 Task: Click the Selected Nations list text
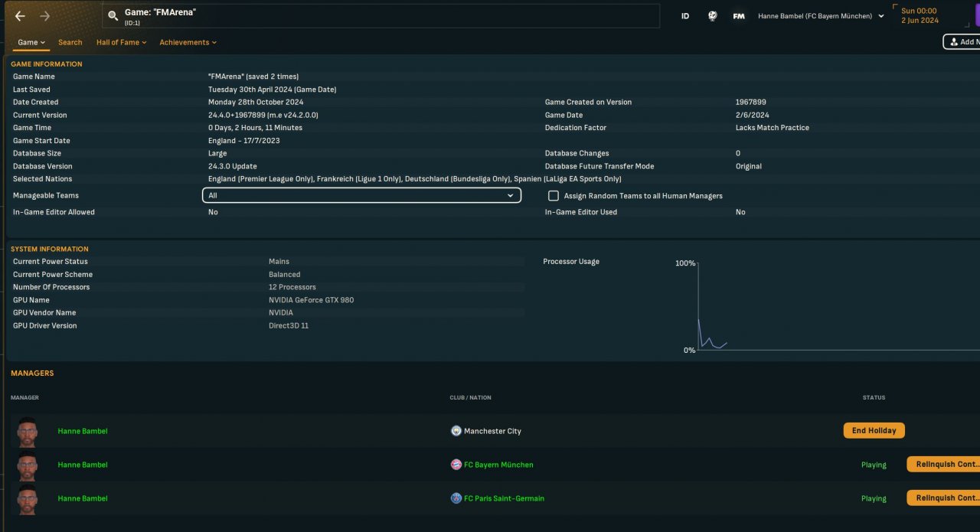click(x=414, y=179)
